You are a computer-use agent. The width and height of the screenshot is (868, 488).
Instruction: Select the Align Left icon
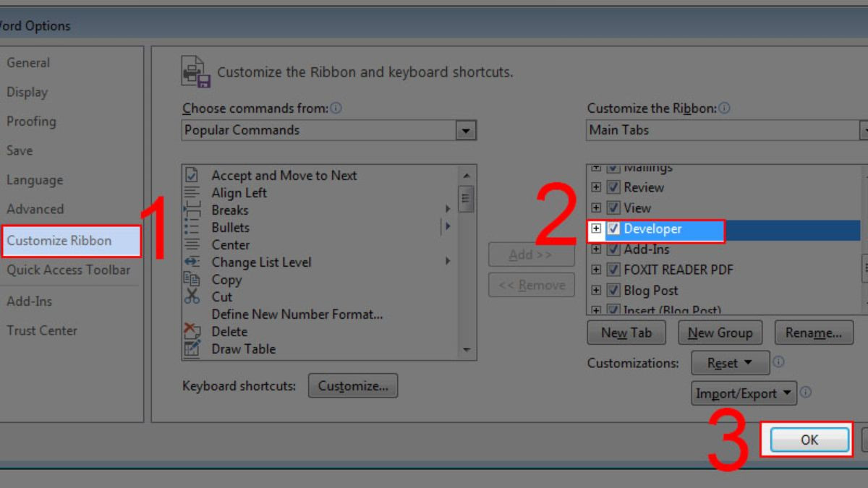(192, 193)
